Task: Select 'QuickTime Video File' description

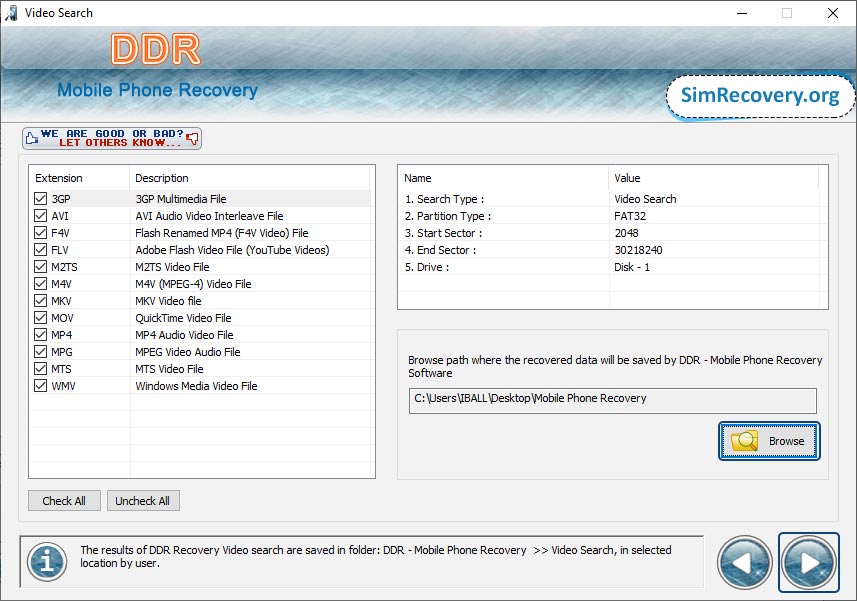Action: 183,317
